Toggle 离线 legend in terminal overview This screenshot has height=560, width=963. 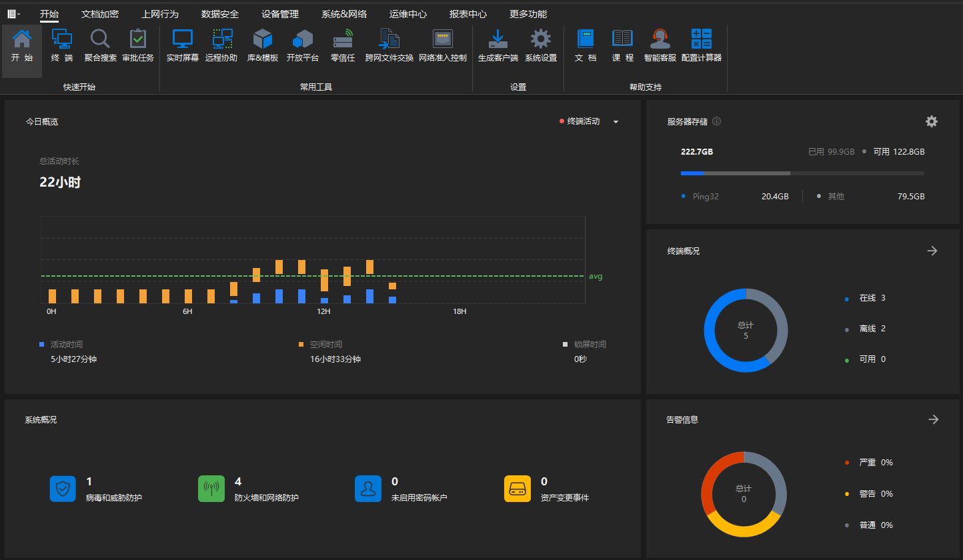click(866, 329)
